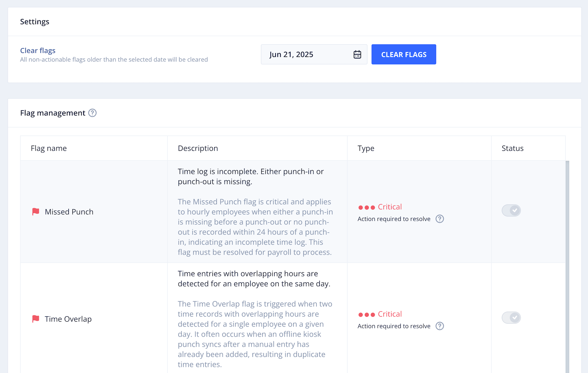Image resolution: width=588 pixels, height=373 pixels.
Task: Click the flag table vertical scrollbar
Action: coord(567,267)
